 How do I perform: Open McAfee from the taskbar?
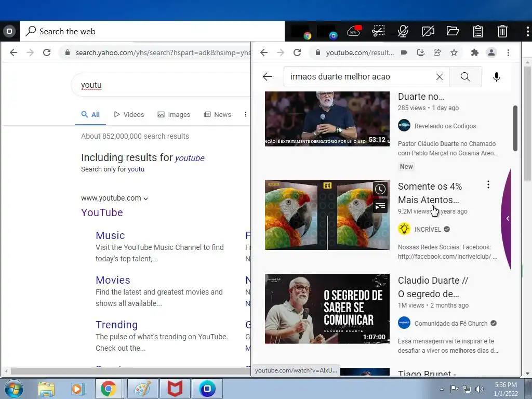click(x=175, y=389)
